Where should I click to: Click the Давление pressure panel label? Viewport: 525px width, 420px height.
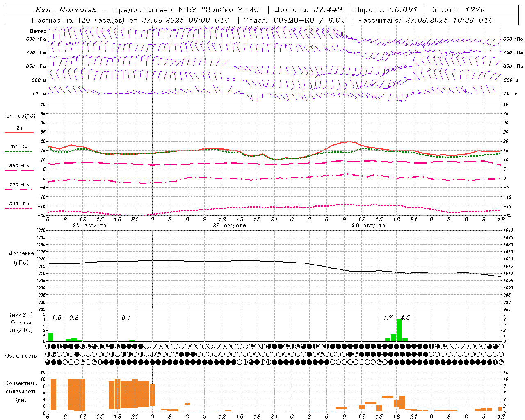(x=21, y=253)
